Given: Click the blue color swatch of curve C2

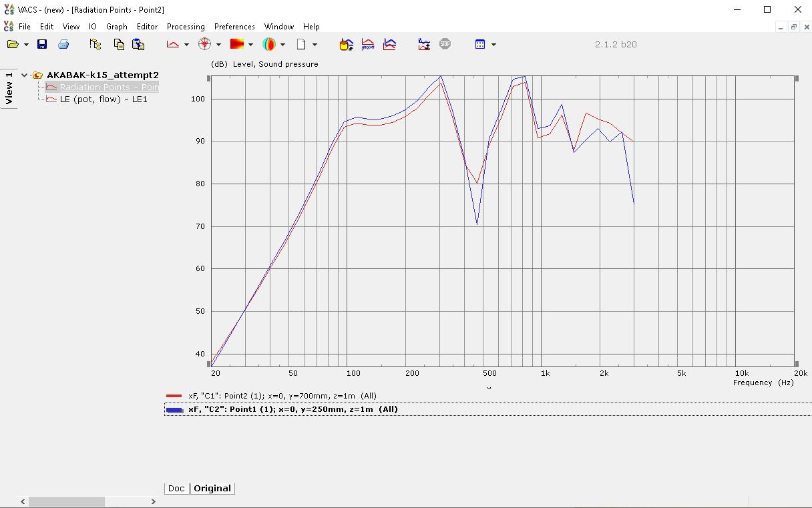Looking at the screenshot, I should click(x=174, y=410).
